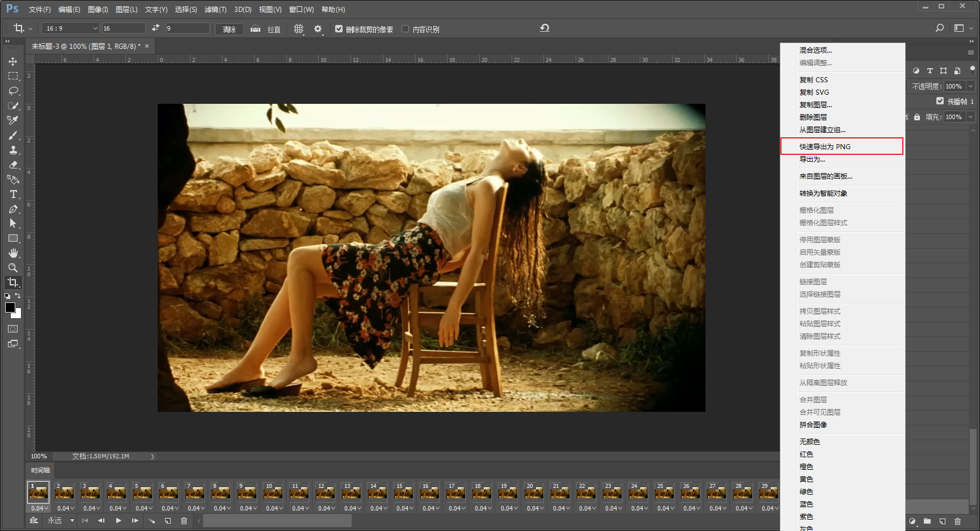Toggle 删除裁剪的像素 checkbox
Image resolution: width=980 pixels, height=531 pixels.
(x=339, y=29)
